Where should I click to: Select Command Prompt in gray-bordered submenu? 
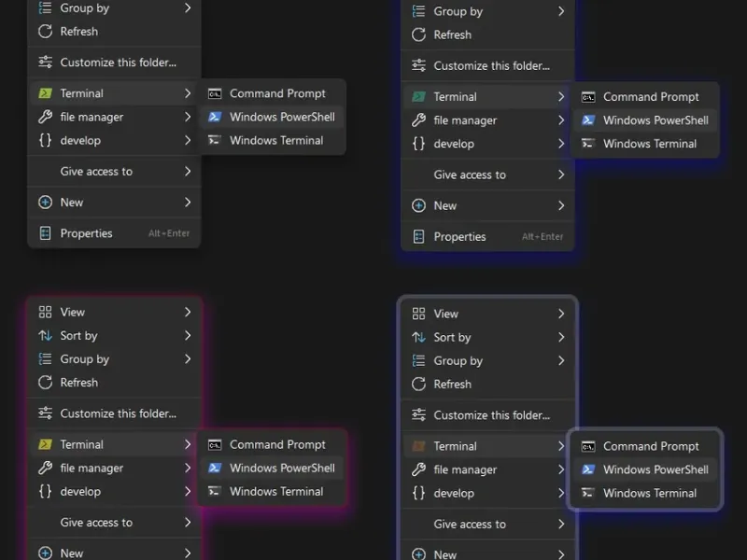(646, 446)
